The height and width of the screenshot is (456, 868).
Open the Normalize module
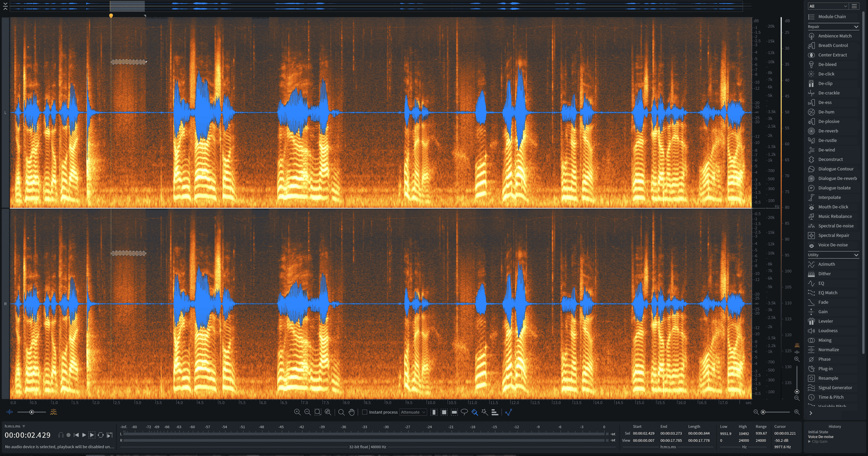pos(833,350)
